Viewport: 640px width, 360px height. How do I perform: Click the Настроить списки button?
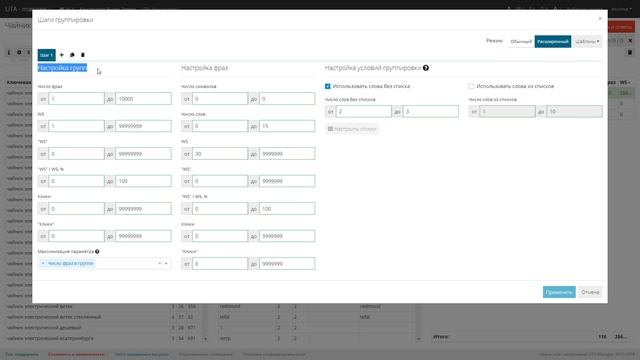351,129
